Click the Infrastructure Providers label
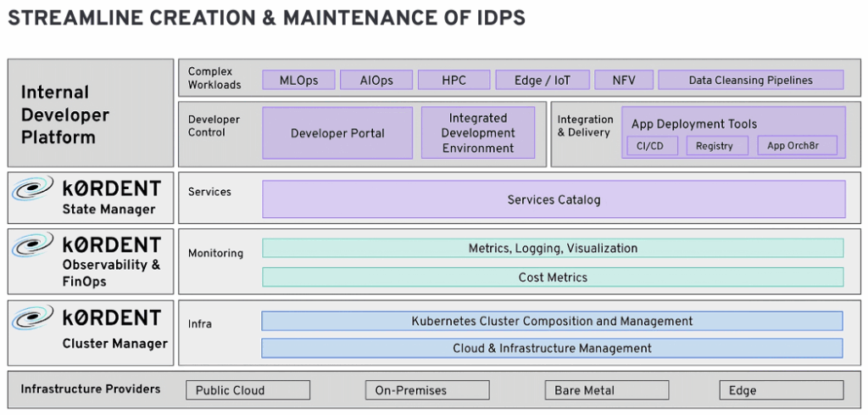 click(x=90, y=389)
